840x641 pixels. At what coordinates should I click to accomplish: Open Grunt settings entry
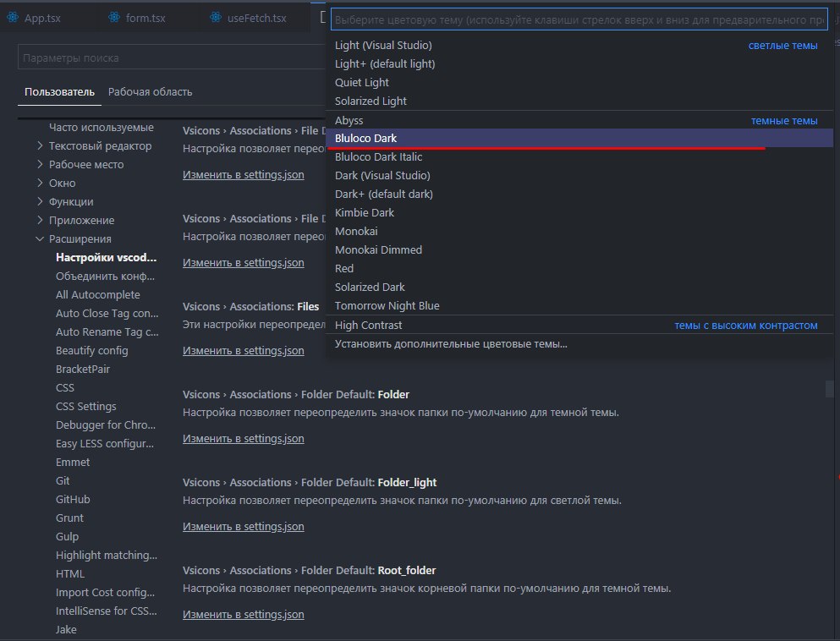click(69, 518)
